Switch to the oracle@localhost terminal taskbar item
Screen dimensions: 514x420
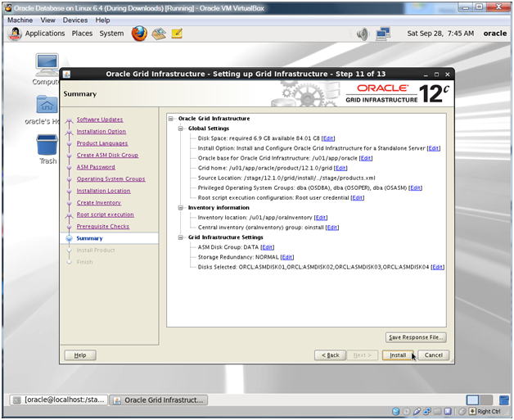(58, 400)
